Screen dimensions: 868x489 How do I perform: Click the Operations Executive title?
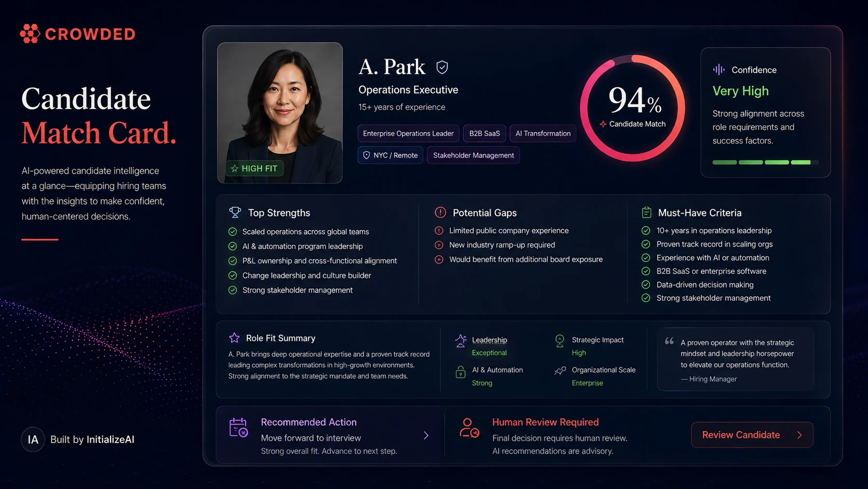tap(409, 90)
